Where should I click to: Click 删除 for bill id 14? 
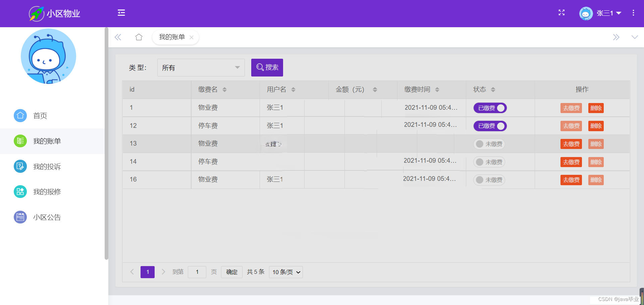[x=596, y=162]
